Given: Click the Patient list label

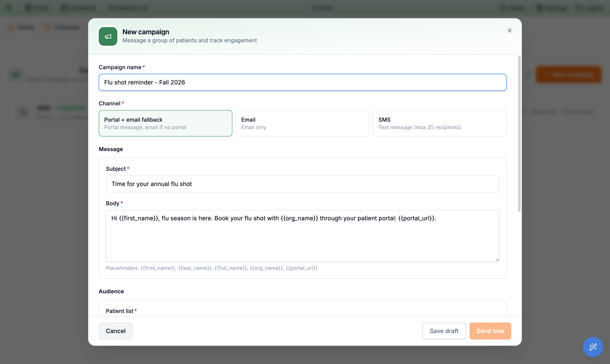Looking at the screenshot, I should tap(119, 311).
